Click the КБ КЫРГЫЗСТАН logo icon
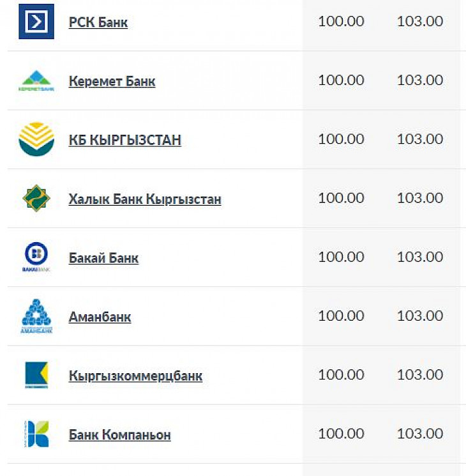The width and height of the screenshot is (466, 476). click(x=36, y=139)
